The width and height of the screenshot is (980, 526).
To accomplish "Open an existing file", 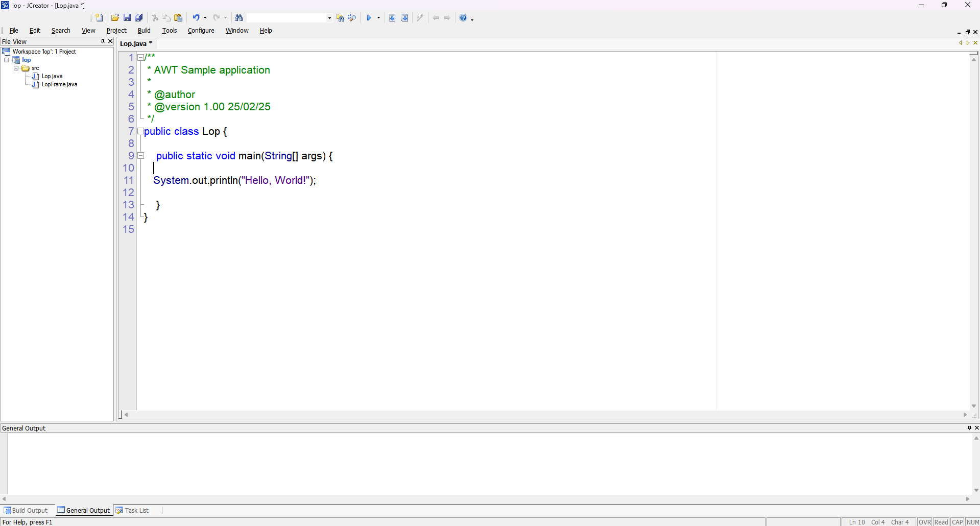I will 114,17.
